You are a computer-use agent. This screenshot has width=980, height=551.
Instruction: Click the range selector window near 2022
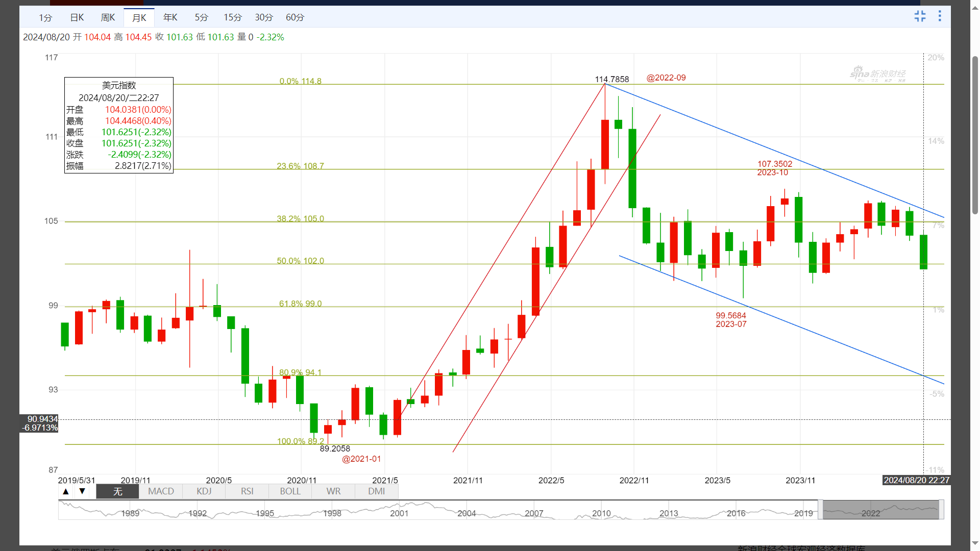click(880, 510)
